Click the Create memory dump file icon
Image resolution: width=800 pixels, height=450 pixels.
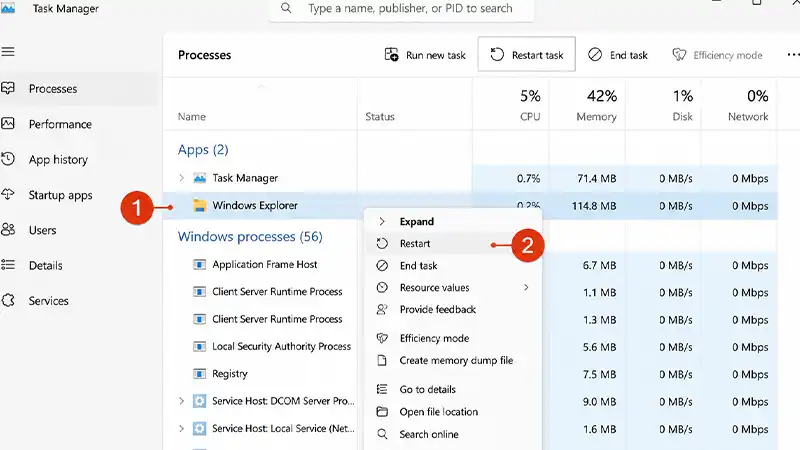tap(382, 360)
